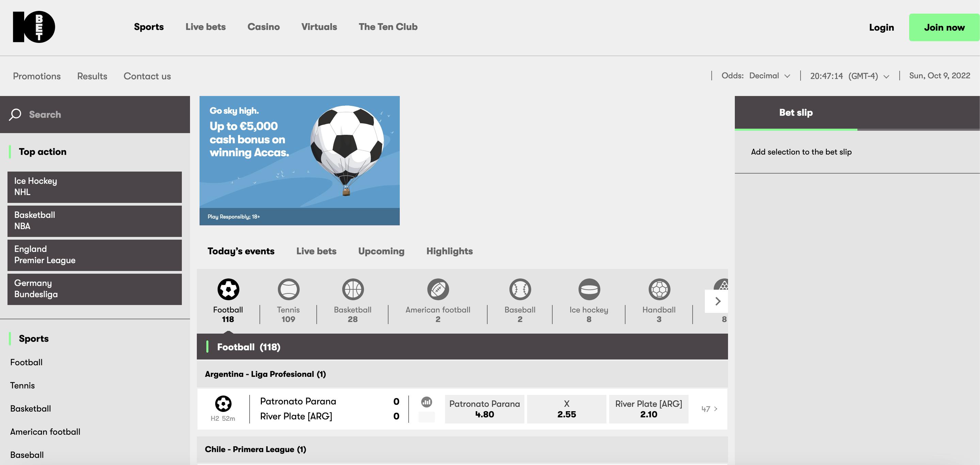Select the American football sport icon
The width and height of the screenshot is (980, 465).
click(438, 290)
